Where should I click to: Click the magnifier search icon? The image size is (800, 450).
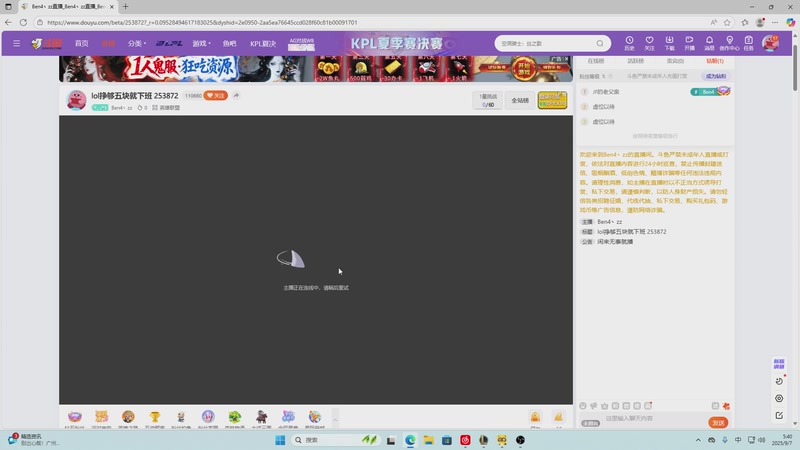coord(600,43)
